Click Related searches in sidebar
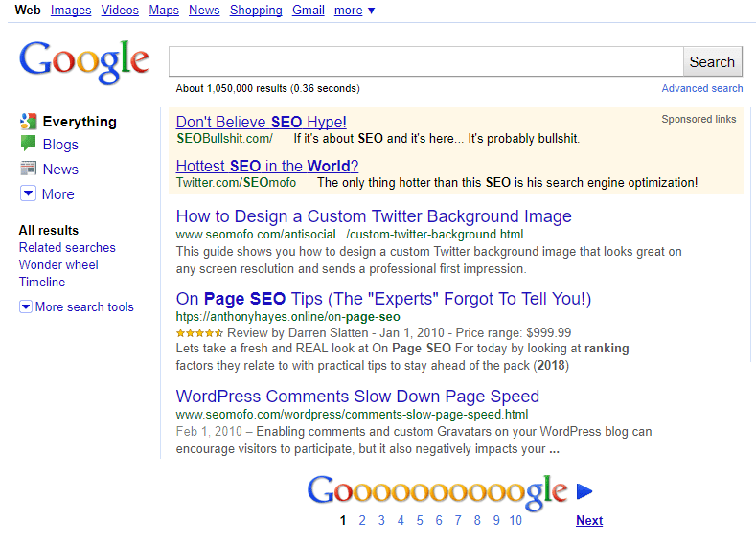756x544 pixels. pos(67,247)
